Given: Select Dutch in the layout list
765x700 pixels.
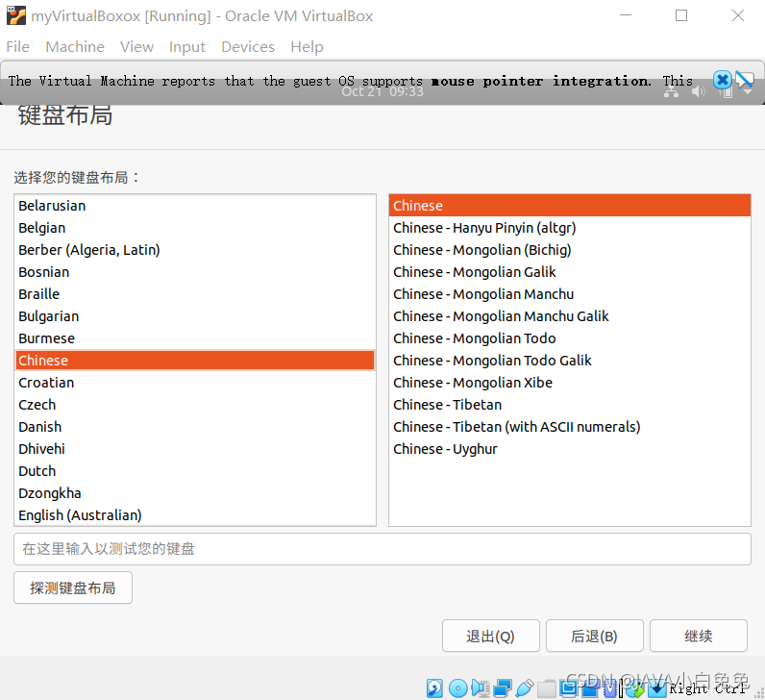Looking at the screenshot, I should point(195,471).
